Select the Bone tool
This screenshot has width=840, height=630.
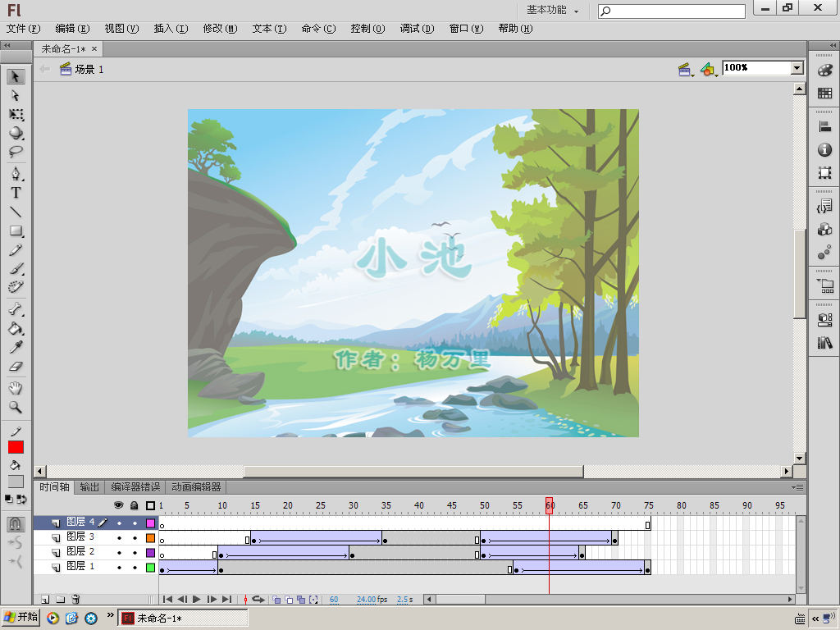16,309
